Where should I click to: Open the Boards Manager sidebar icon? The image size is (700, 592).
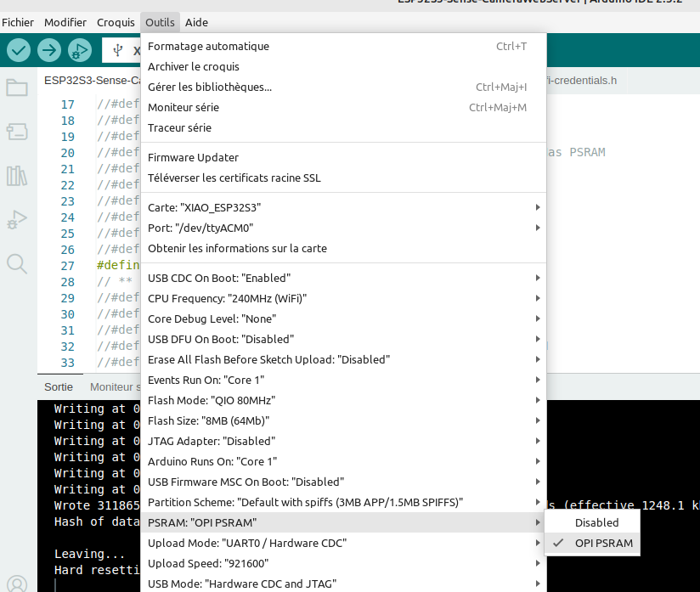point(17,132)
